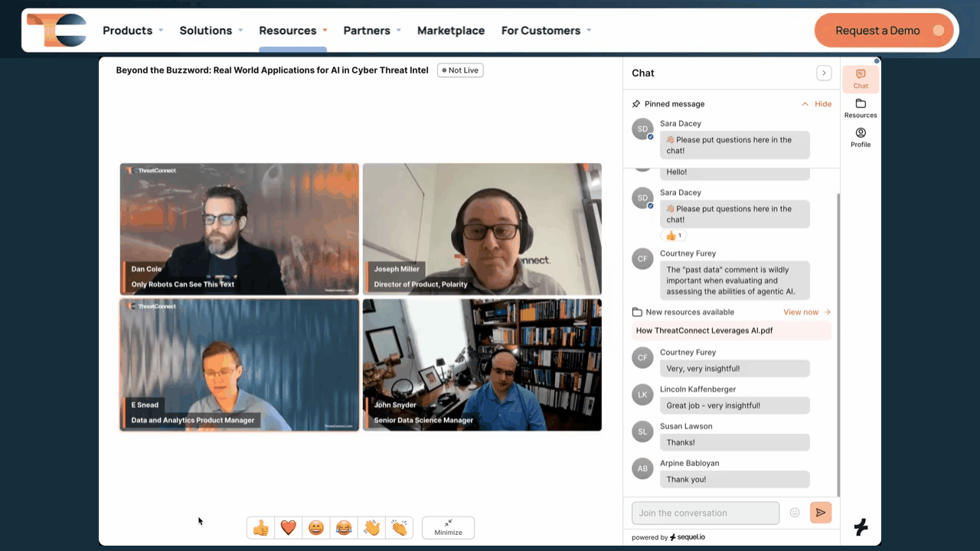The height and width of the screenshot is (551, 980).
Task: Send a red heart reaction
Action: (289, 528)
